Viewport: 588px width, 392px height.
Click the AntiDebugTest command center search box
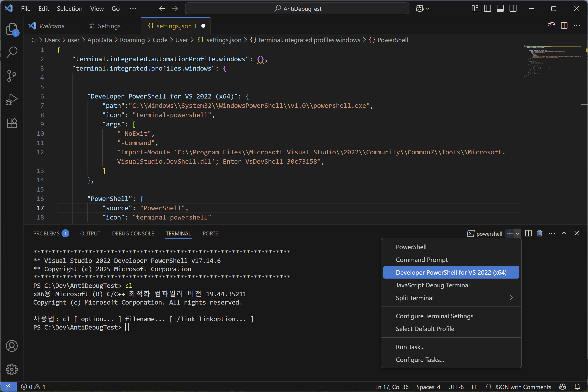pos(297,9)
